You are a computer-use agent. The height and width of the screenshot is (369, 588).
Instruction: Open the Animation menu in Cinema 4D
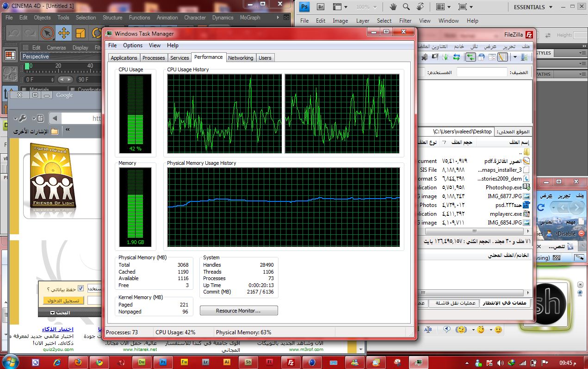click(x=167, y=18)
